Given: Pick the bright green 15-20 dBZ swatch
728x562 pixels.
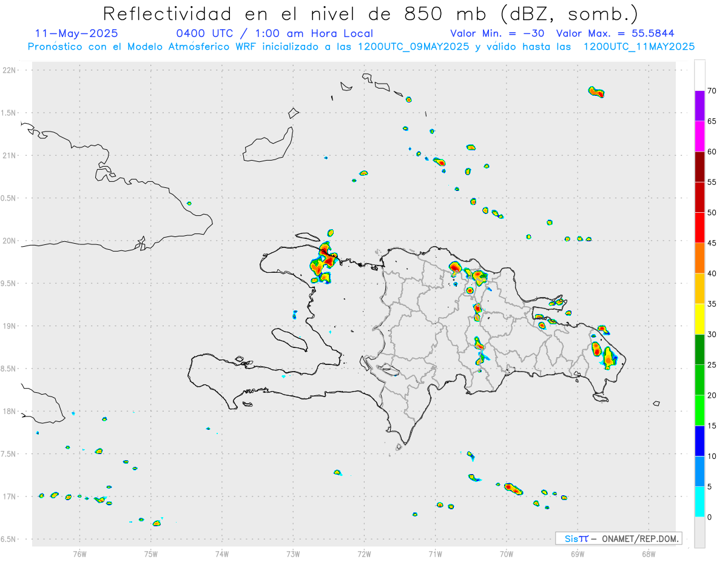Looking at the screenshot, I should click(699, 410).
